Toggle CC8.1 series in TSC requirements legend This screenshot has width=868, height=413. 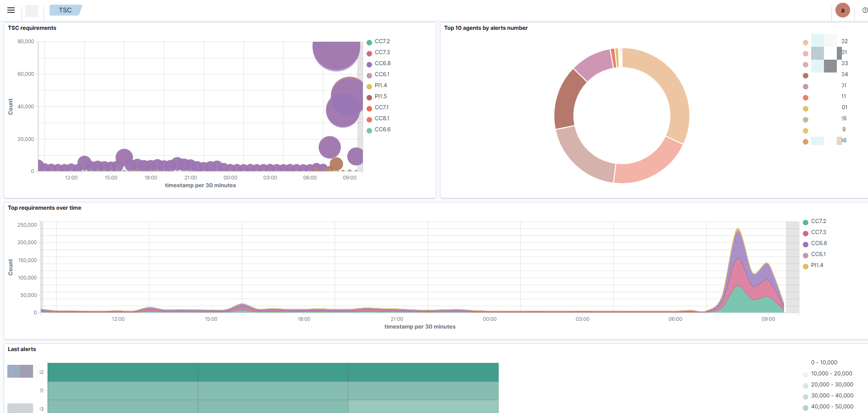[x=381, y=118]
